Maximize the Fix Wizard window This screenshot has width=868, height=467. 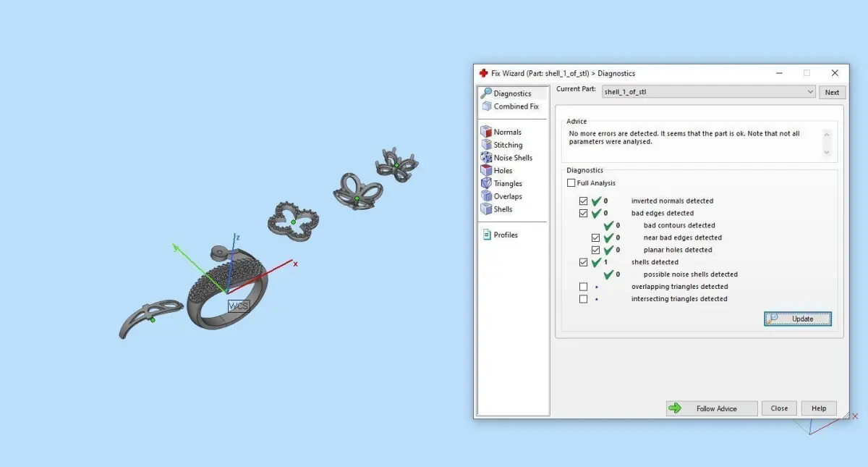807,73
